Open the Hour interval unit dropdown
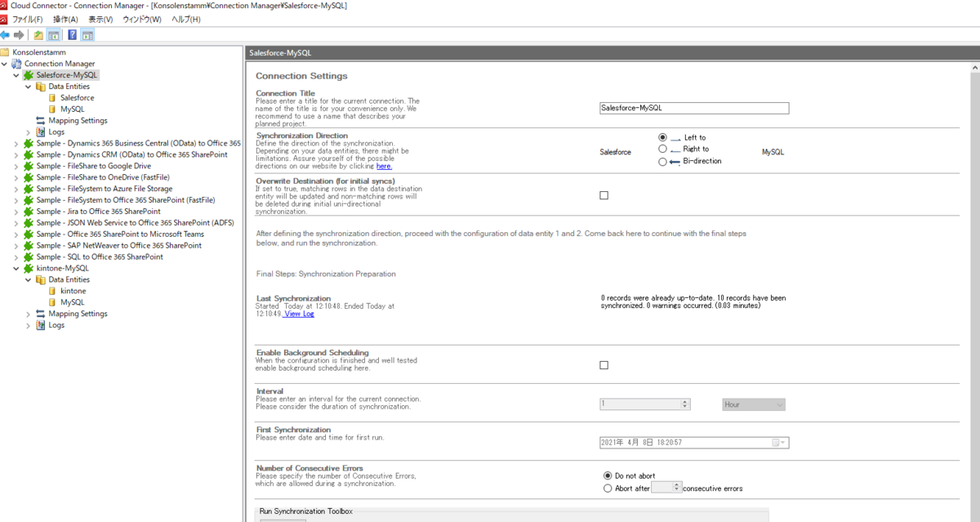Image resolution: width=980 pixels, height=522 pixels. coord(754,404)
